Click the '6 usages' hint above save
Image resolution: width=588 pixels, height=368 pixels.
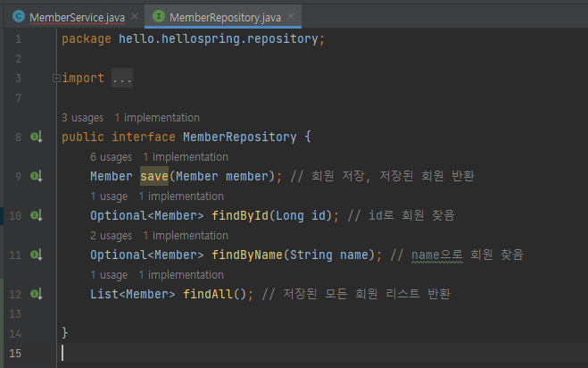point(111,157)
